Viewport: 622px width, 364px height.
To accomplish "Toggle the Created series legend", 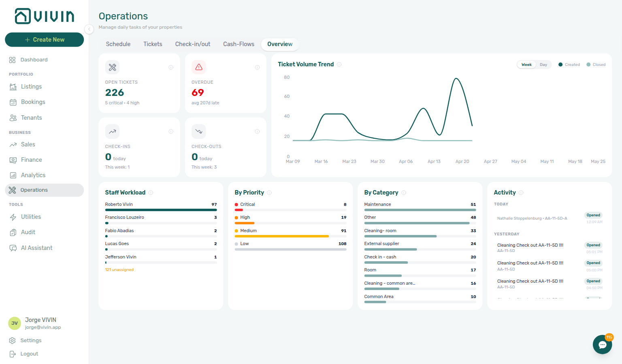I will pos(569,65).
